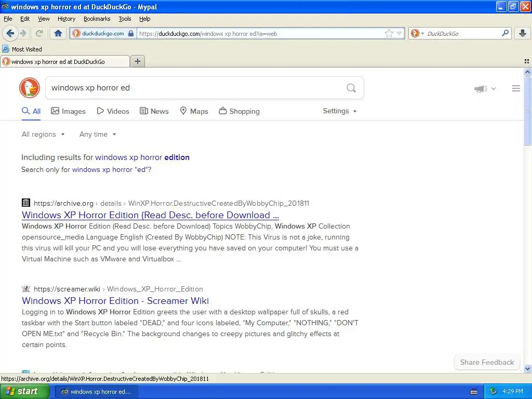Open Windows XP Horror Edition archive.org result
Image resolution: width=532 pixels, height=399 pixels.
[150, 215]
